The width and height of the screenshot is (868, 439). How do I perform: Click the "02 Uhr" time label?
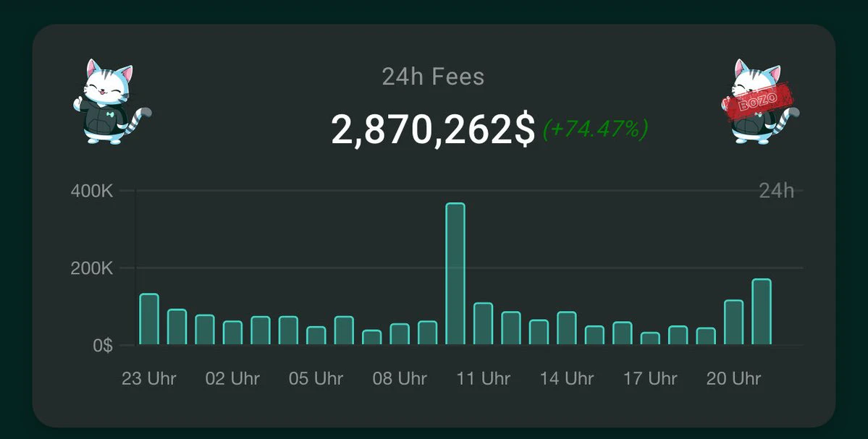click(232, 379)
